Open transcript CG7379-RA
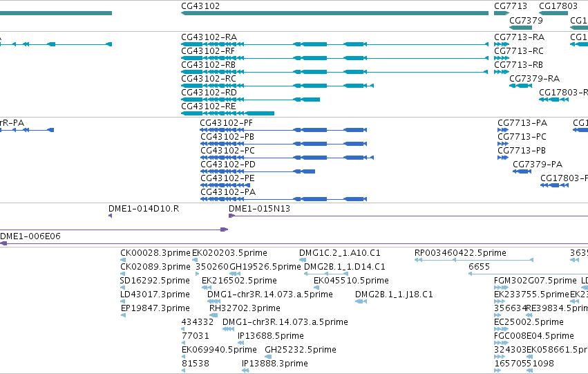588x374 pixels. (534, 79)
